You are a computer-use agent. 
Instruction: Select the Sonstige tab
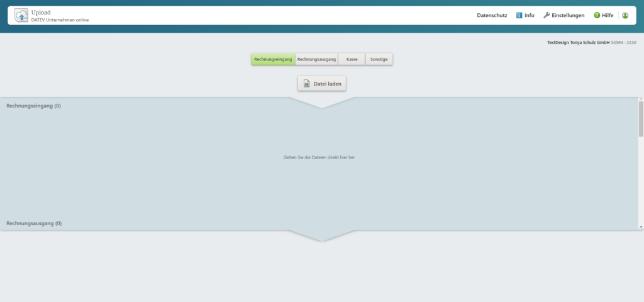click(x=379, y=59)
